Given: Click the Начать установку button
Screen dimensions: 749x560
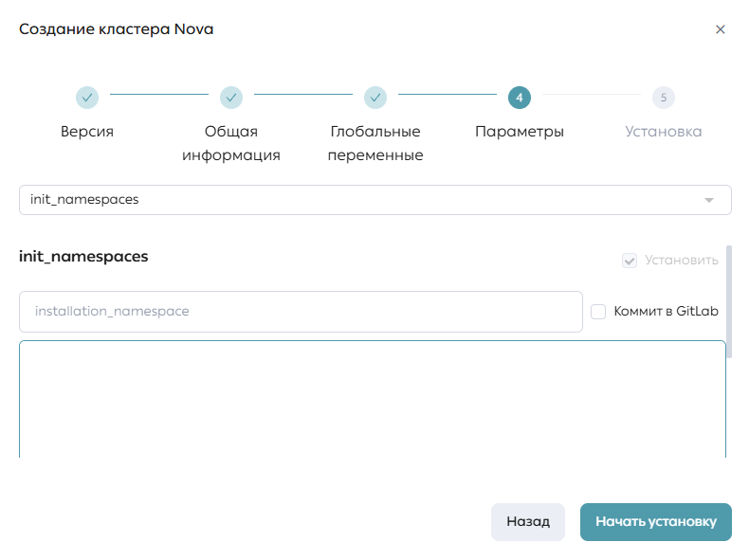Looking at the screenshot, I should 656,522.
